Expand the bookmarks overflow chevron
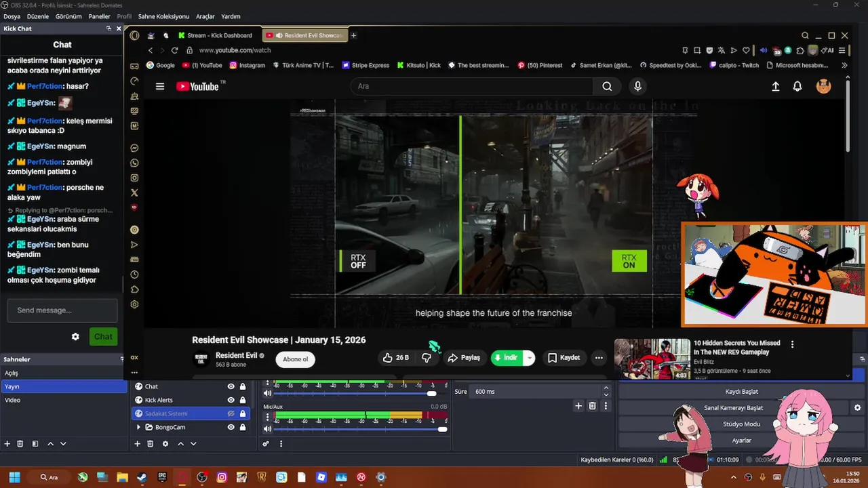This screenshot has width=868, height=488. (x=844, y=65)
